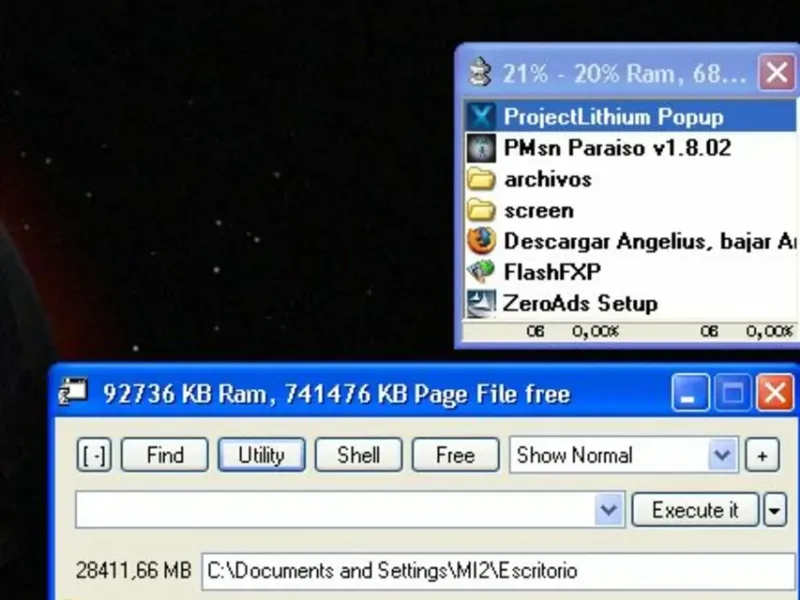Click into the empty command input field
Viewport: 800px width, 600px height.
335,509
